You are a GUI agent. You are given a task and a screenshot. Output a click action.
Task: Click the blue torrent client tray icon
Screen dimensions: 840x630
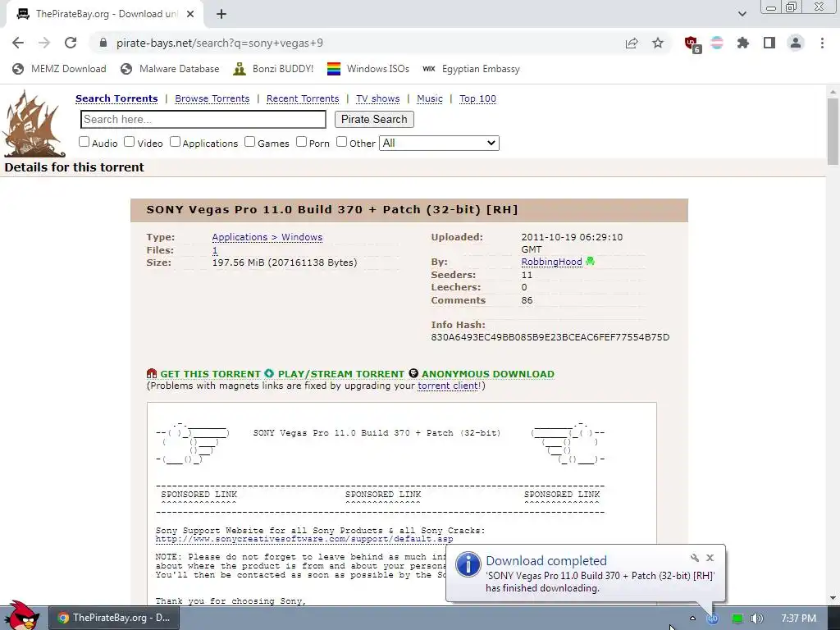click(713, 619)
